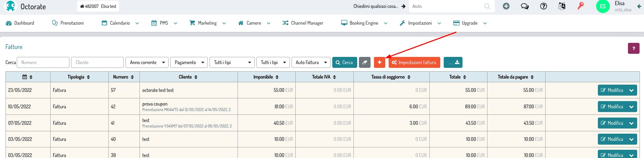Click the red key icon

pyautogui.click(x=580, y=6)
